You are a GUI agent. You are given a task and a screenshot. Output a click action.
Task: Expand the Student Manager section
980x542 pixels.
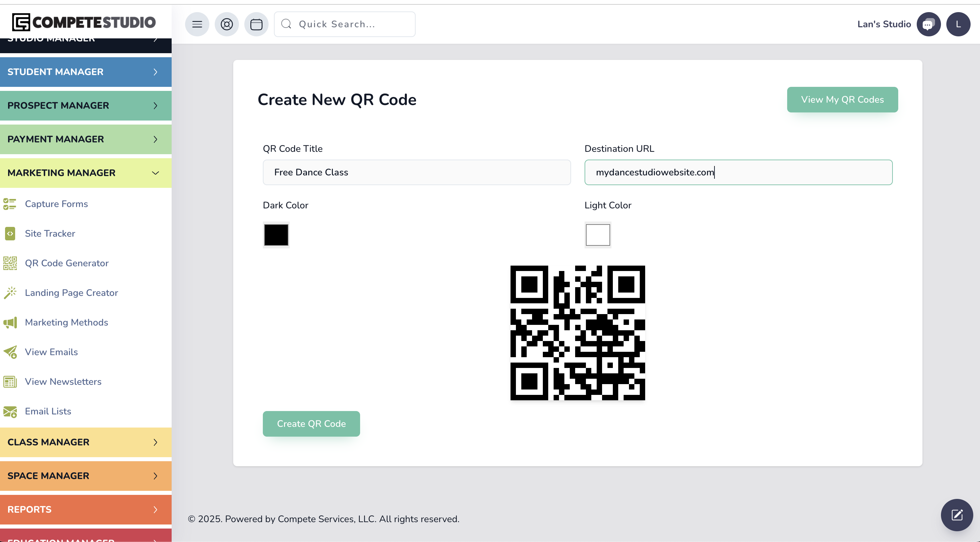pyautogui.click(x=85, y=72)
